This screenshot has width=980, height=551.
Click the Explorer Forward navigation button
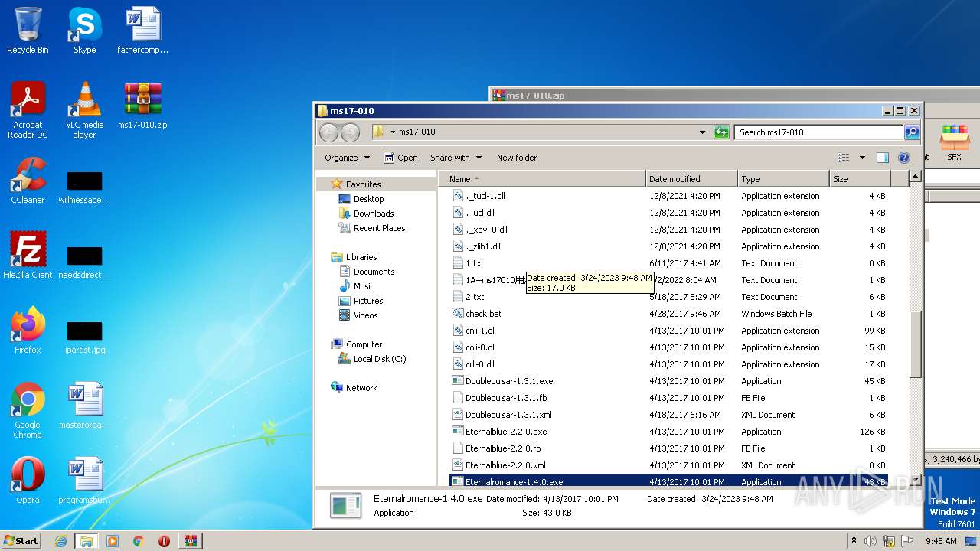[x=350, y=132]
